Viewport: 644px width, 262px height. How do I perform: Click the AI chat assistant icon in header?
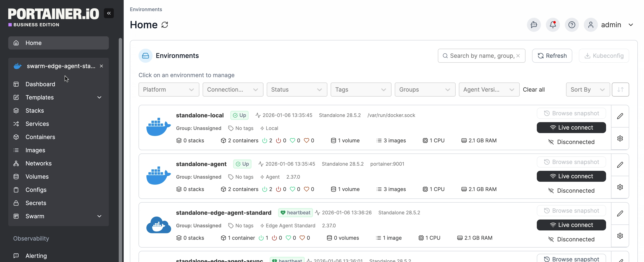(534, 25)
